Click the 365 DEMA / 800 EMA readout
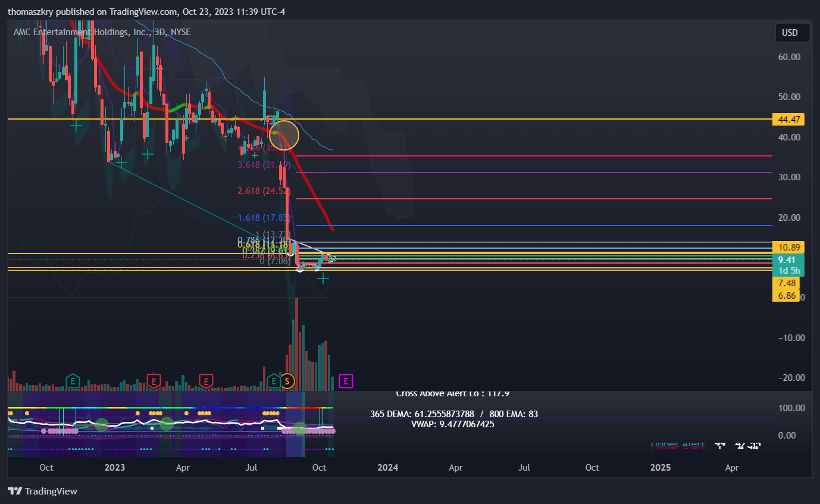This screenshot has height=504, width=820. pyautogui.click(x=454, y=414)
